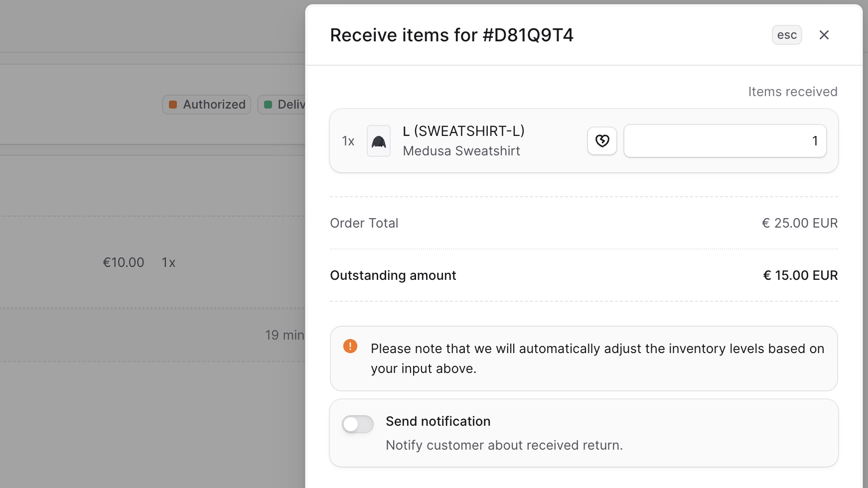
Task: Click the Outstanding amount € 15.00 EUR value
Action: click(800, 275)
